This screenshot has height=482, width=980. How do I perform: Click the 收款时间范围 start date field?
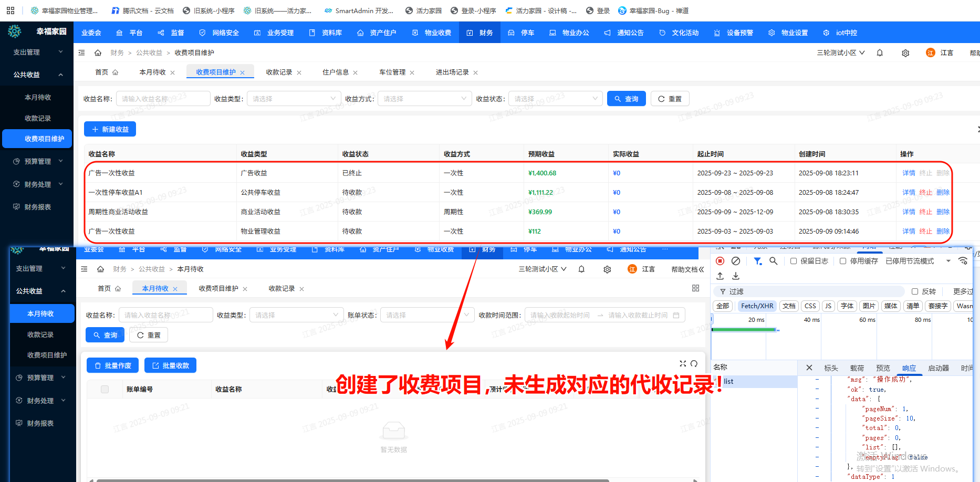[x=560, y=315]
